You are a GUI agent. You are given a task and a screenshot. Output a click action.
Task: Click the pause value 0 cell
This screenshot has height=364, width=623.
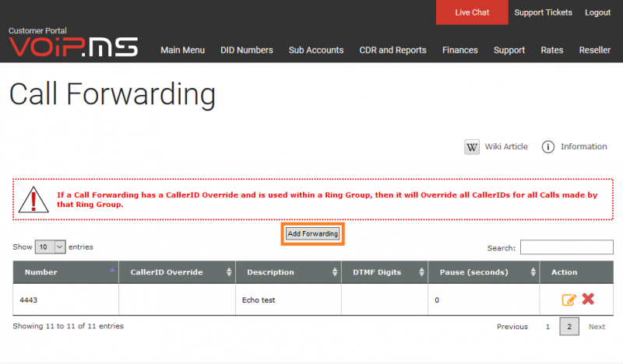484,299
